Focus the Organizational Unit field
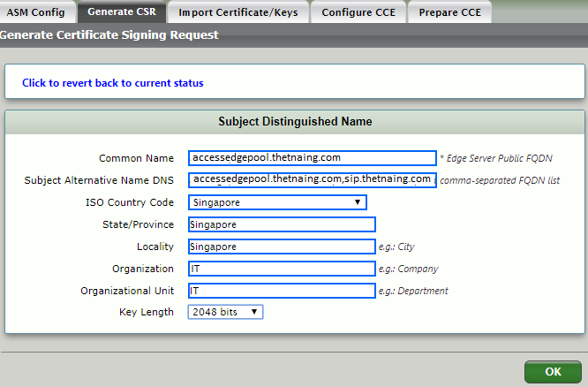The height and width of the screenshot is (387, 588). point(282,291)
